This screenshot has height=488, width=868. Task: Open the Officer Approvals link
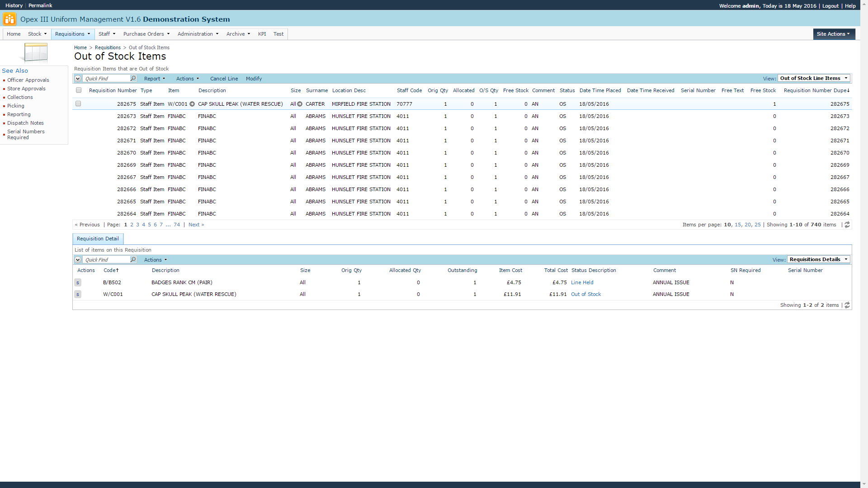click(28, 80)
